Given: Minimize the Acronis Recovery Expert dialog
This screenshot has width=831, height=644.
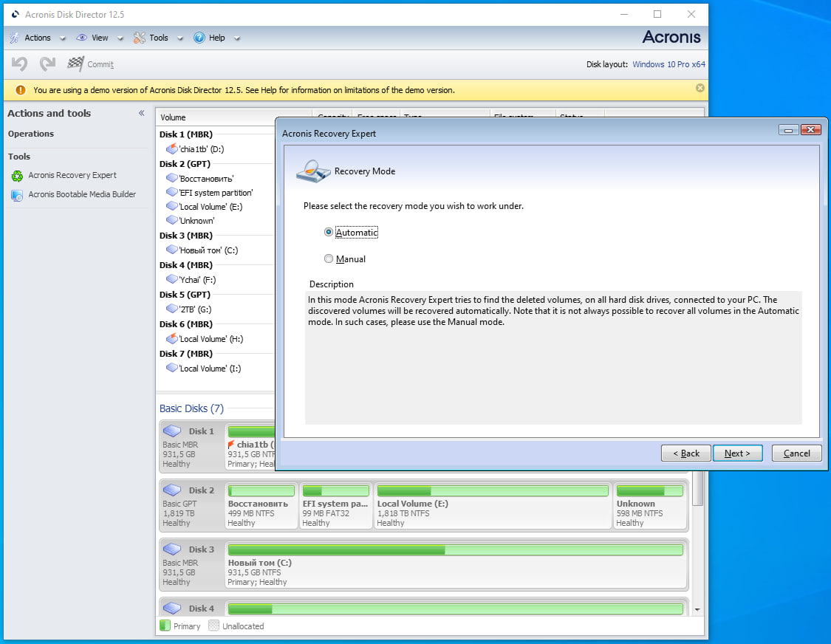Looking at the screenshot, I should point(789,130).
